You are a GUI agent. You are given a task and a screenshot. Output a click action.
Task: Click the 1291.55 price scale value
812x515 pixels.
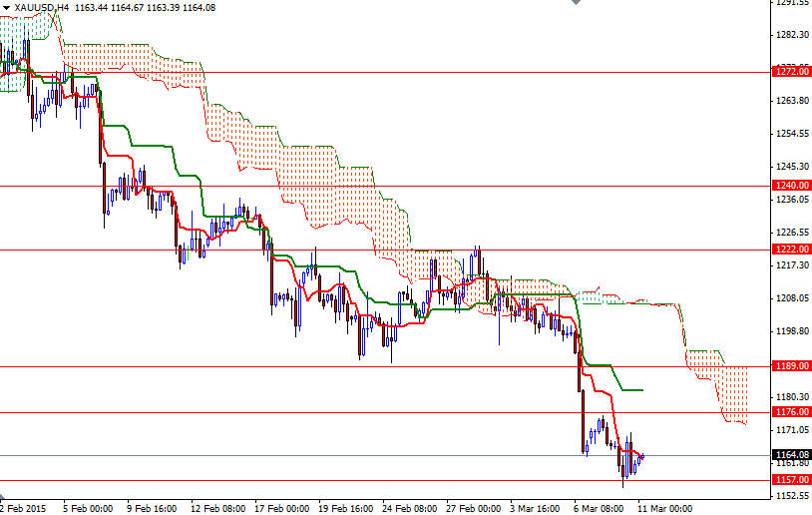pos(791,3)
